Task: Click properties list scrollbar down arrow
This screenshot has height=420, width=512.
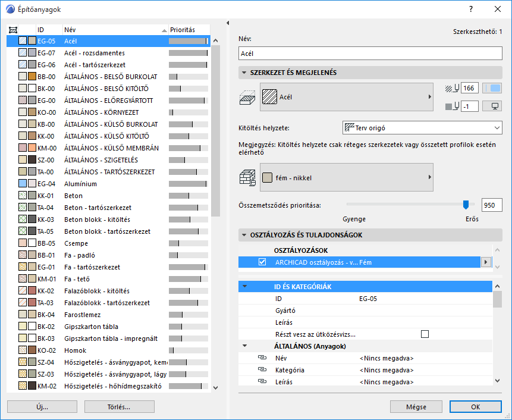Action: point(497,381)
